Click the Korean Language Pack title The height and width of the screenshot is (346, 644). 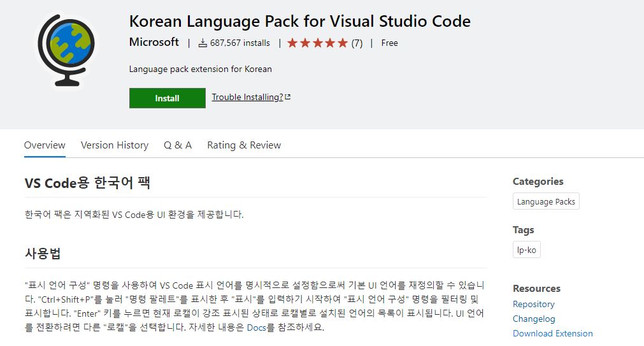(300, 22)
